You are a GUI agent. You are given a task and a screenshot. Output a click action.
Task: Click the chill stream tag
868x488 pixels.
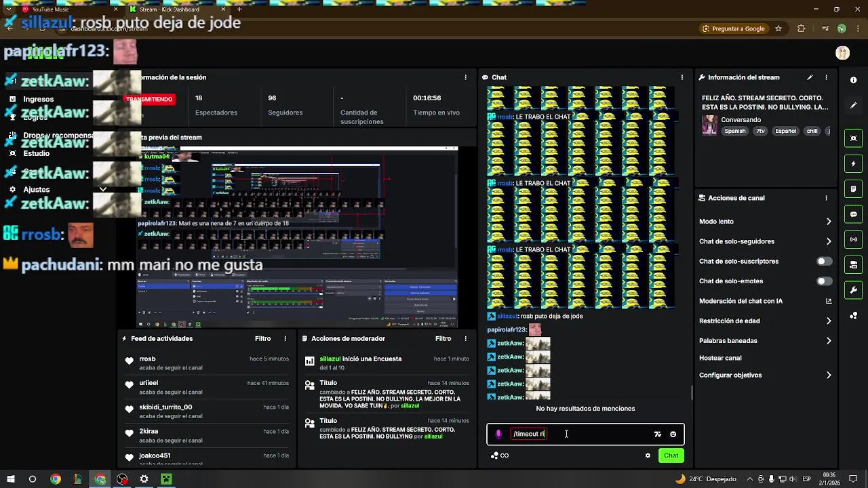812,131
